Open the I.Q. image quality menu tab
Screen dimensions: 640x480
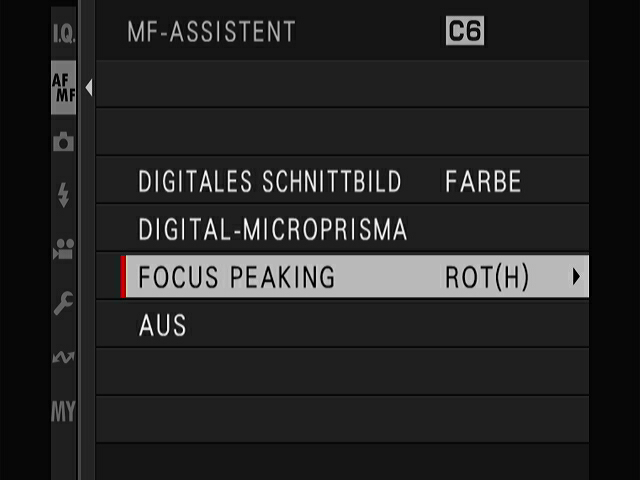point(63,34)
